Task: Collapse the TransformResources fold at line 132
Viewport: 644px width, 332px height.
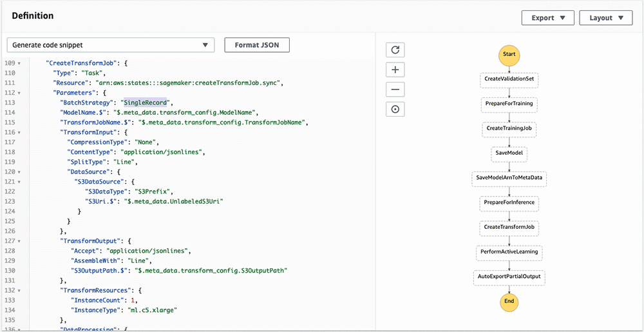Action: pyautogui.click(x=19, y=291)
